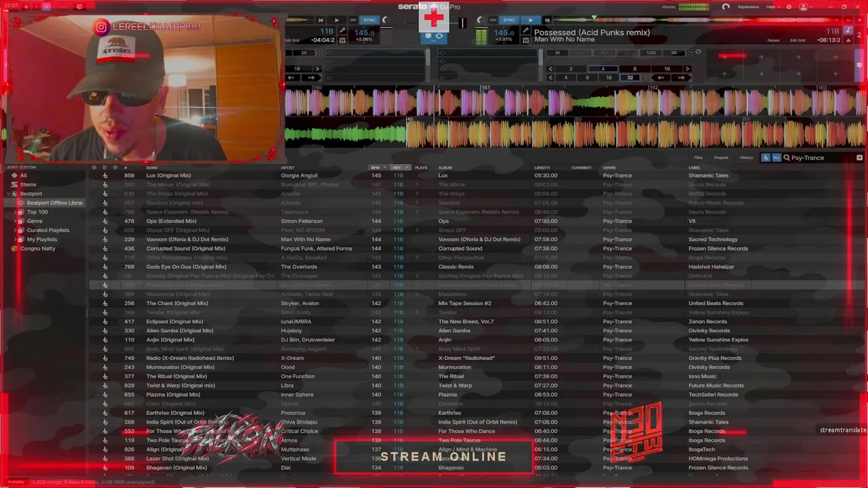Select the Beatport Offline Library item
This screenshot has height=488, width=868.
[50, 203]
